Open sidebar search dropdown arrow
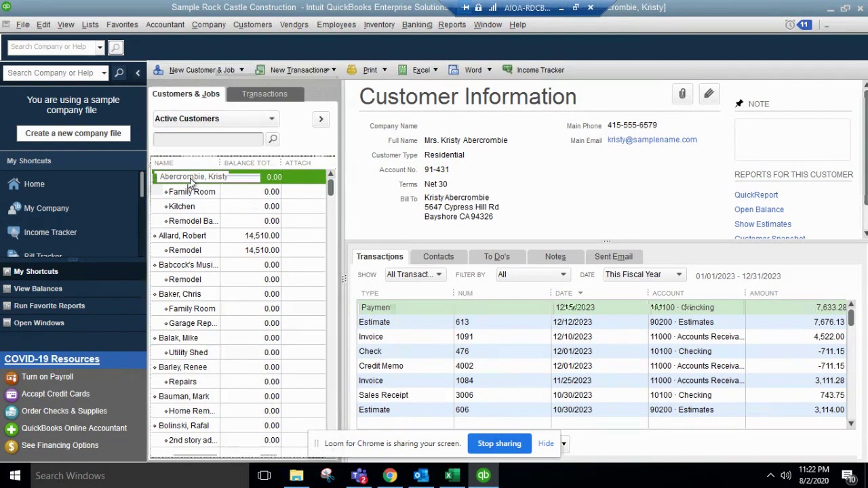 pos(104,73)
